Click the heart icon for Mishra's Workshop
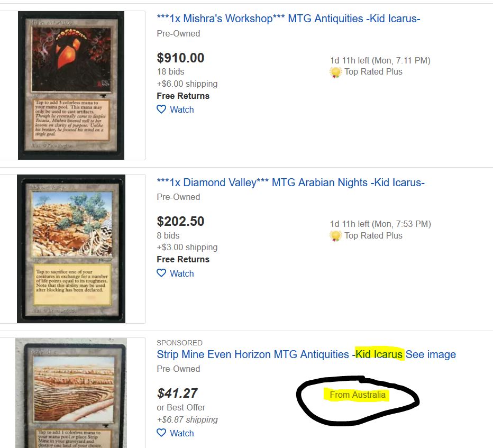The image size is (493, 448). 161,109
